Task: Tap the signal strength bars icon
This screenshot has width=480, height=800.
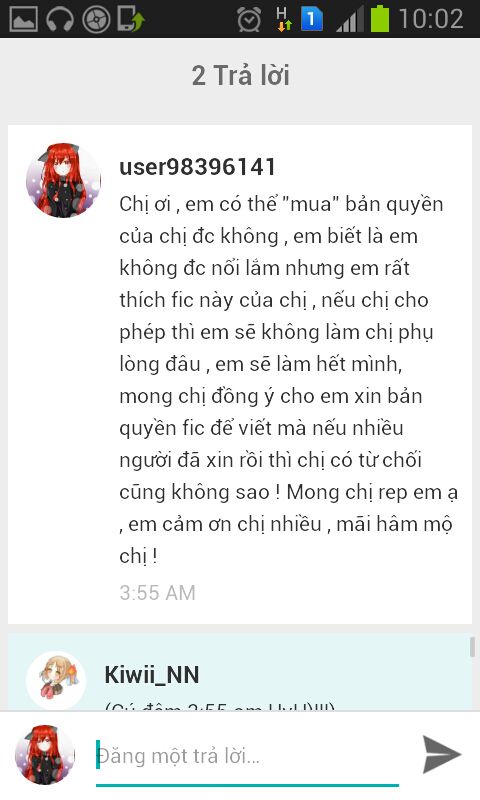Action: (350, 19)
